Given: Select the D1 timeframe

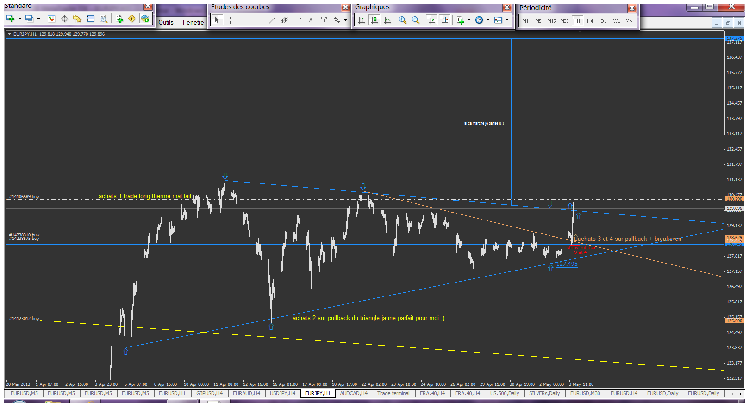Looking at the screenshot, I should click(603, 21).
